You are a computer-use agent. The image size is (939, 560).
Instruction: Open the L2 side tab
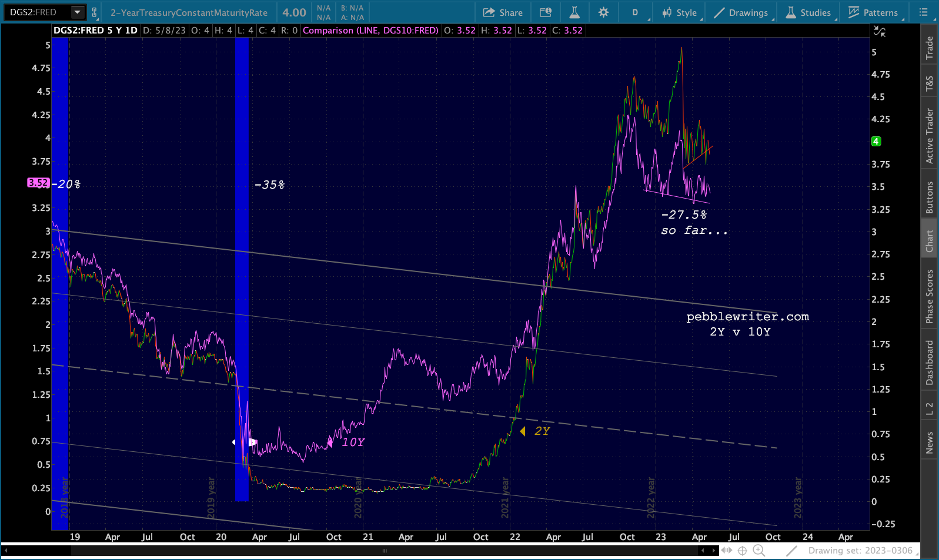pyautogui.click(x=930, y=409)
